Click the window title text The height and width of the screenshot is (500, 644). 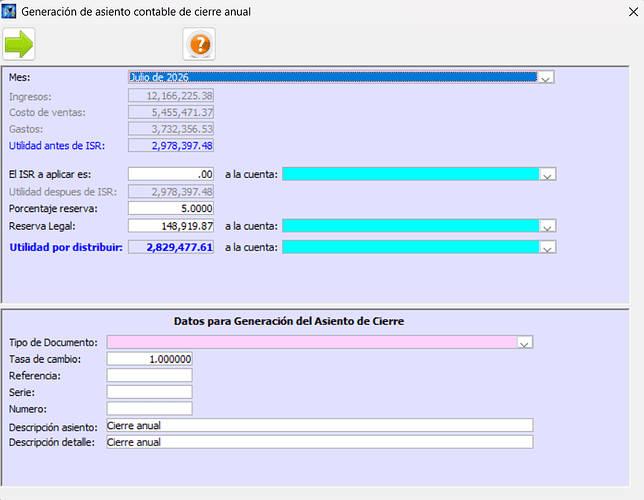click(136, 12)
